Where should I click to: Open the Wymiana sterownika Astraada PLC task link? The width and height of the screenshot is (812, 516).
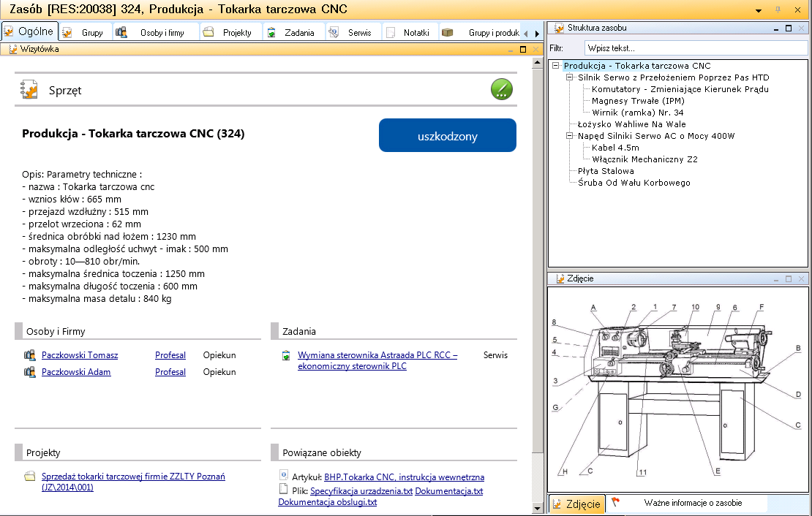pyautogui.click(x=377, y=360)
